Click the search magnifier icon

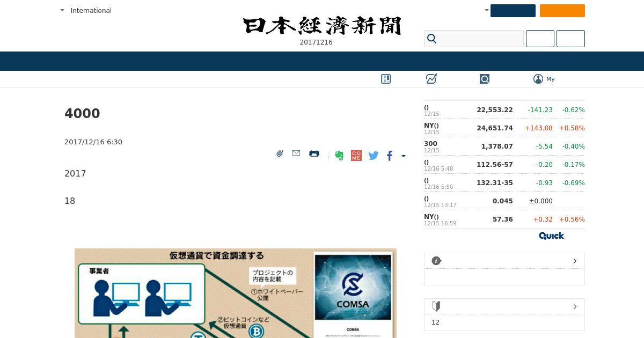pos(431,39)
